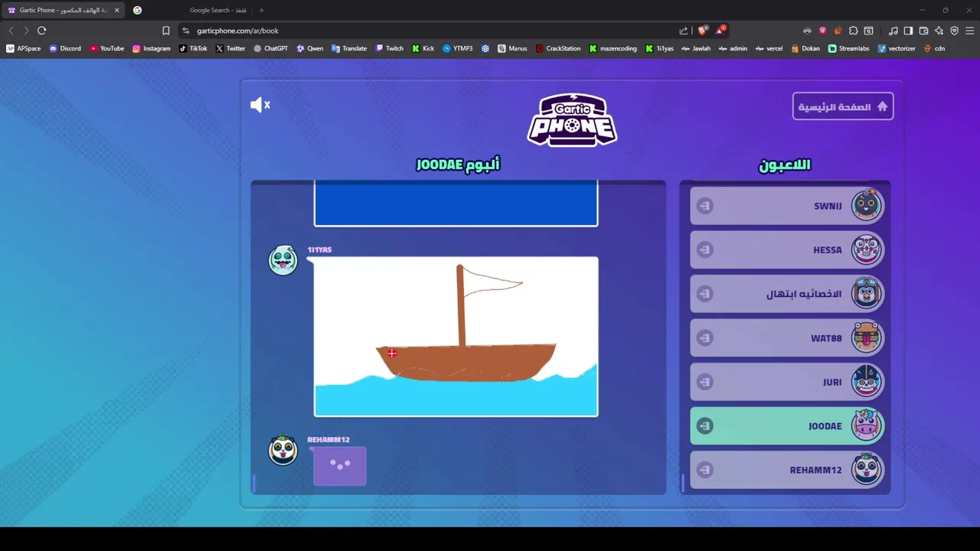The image size is (980, 551).
Task: Open the music note media control icon
Action: tap(893, 31)
